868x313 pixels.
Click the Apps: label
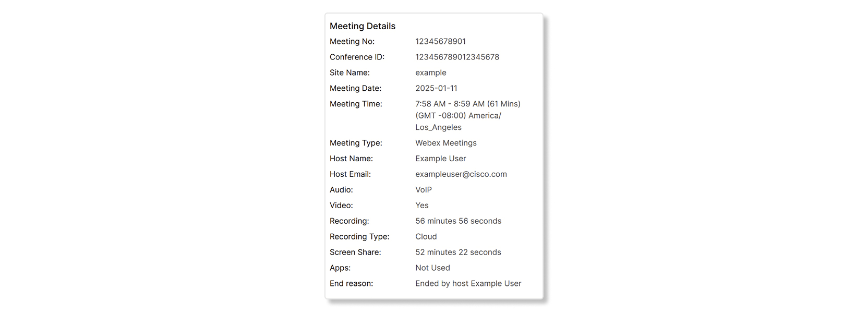tap(340, 268)
